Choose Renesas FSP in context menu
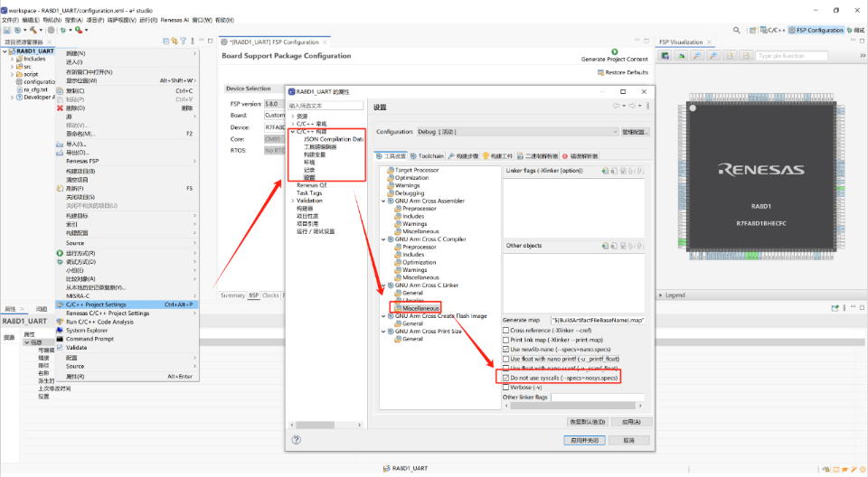 127,161
